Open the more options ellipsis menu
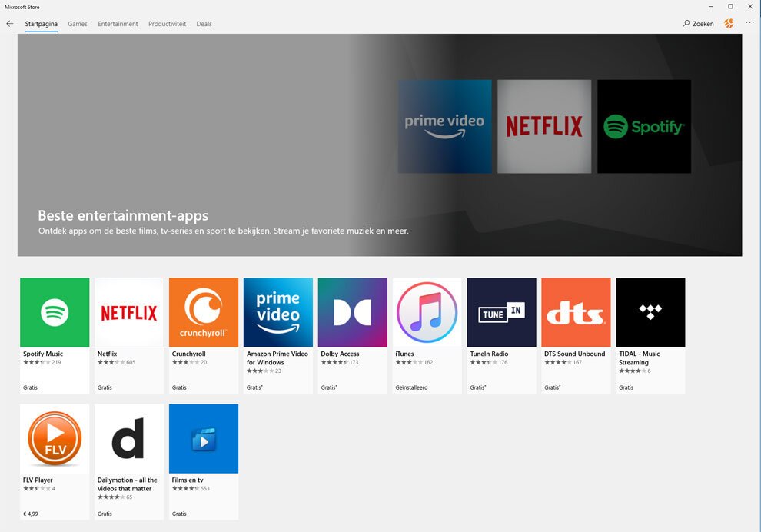Screen dimensions: 761x532 749,22
